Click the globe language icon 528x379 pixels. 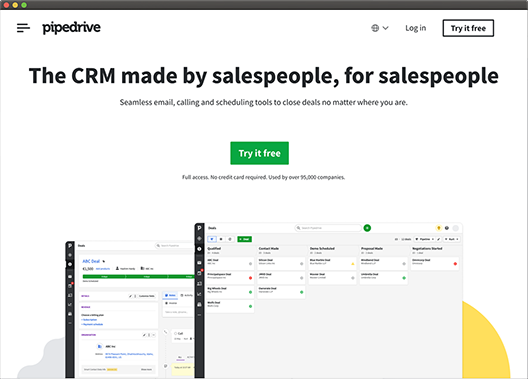pos(375,28)
